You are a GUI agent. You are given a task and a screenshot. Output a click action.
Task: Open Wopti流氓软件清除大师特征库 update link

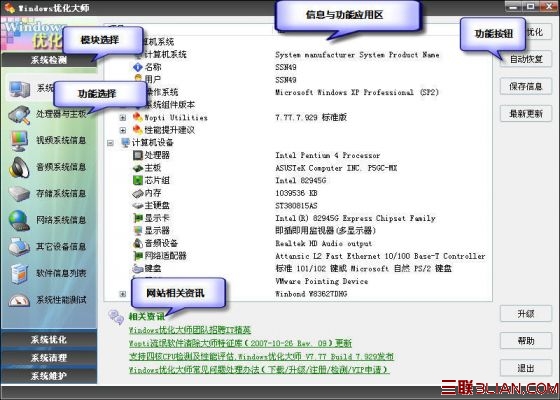(x=240, y=343)
